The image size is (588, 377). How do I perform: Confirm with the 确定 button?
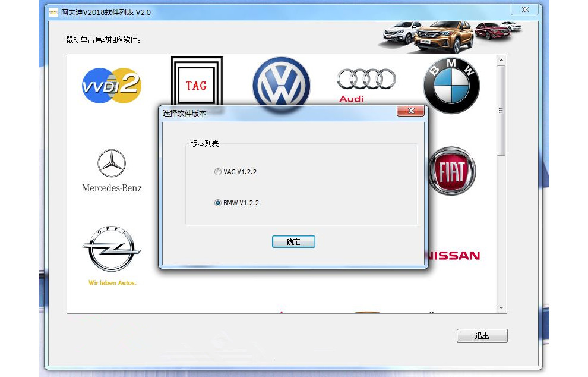click(x=293, y=242)
